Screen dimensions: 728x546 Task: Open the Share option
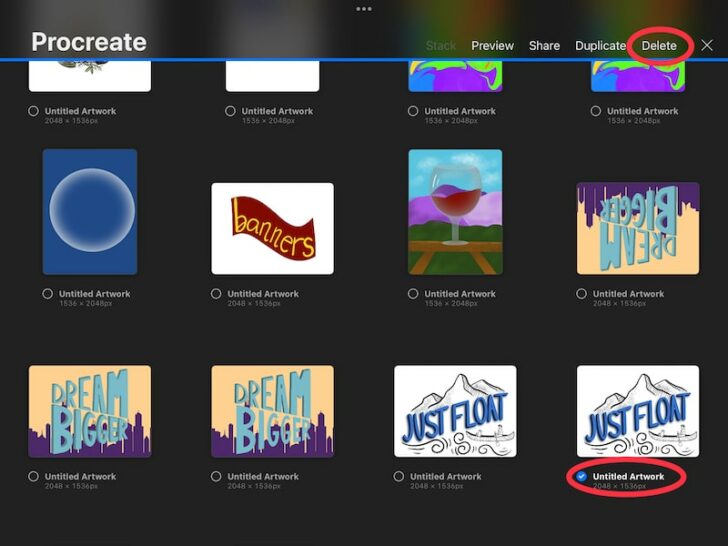pyautogui.click(x=544, y=46)
